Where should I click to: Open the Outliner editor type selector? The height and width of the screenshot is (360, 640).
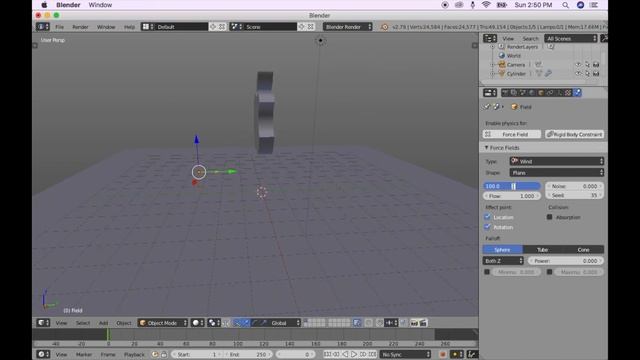pyautogui.click(x=490, y=38)
